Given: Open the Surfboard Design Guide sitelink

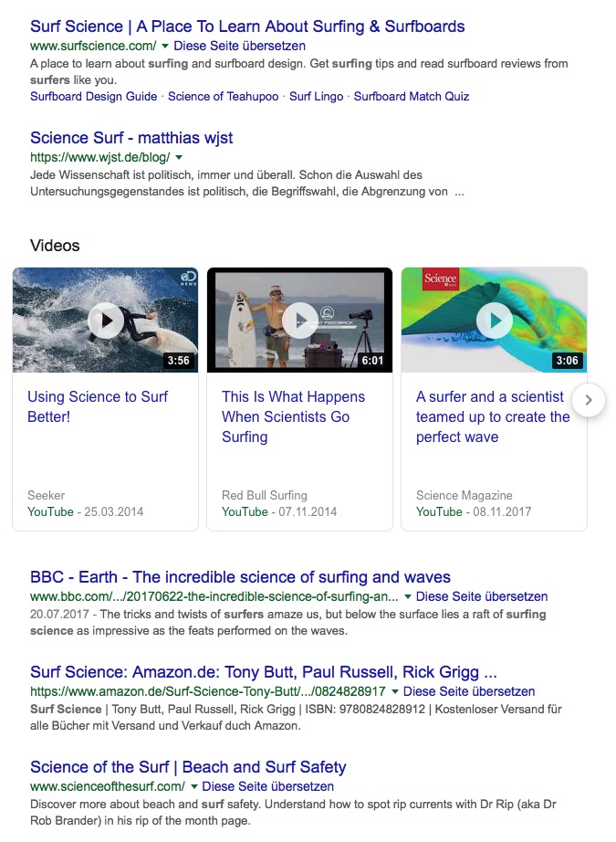Looking at the screenshot, I should click(93, 97).
